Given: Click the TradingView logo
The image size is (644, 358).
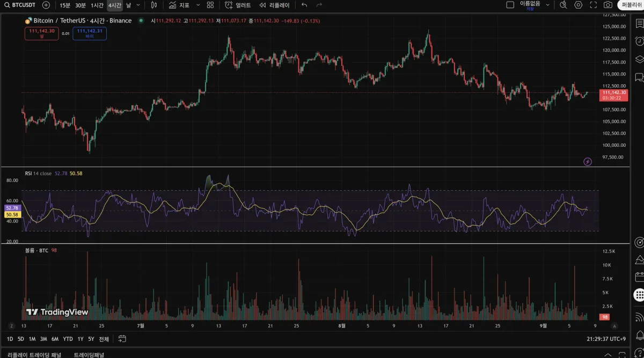Looking at the screenshot, I should click(x=57, y=312).
